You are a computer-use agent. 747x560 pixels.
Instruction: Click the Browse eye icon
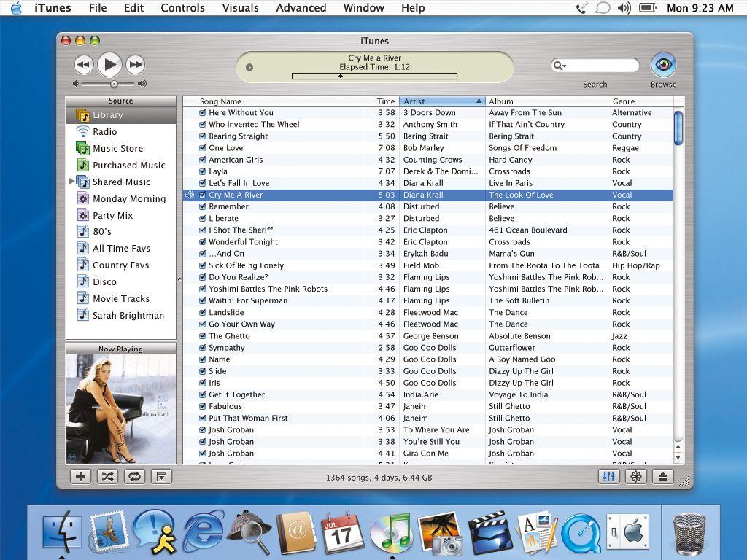(x=663, y=65)
